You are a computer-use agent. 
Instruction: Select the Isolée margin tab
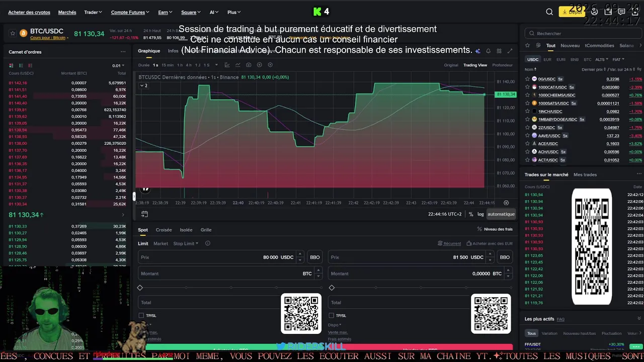[x=186, y=230]
